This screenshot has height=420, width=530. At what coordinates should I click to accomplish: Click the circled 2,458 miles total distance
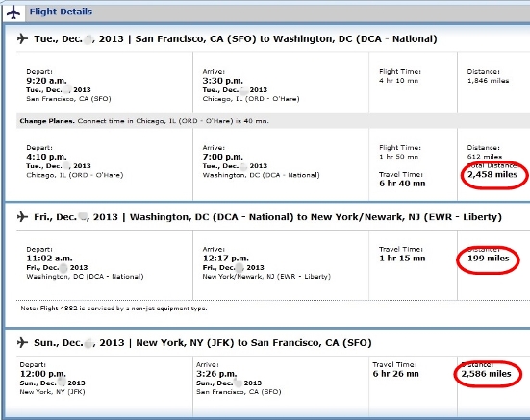pos(492,175)
